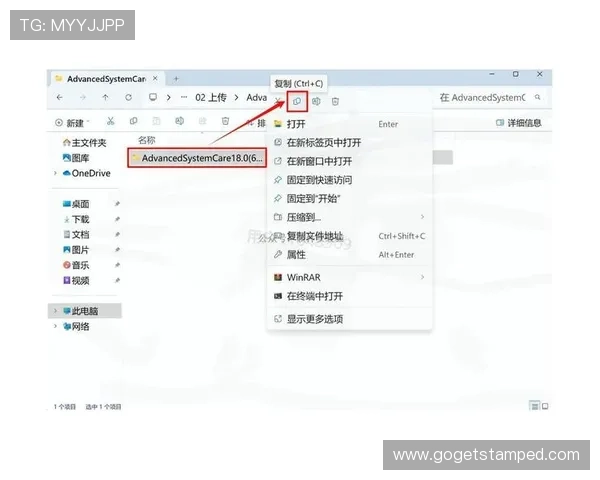Screen dimensions: 600x480
Task: Choose 固定到"开始"
Action: tap(350, 199)
